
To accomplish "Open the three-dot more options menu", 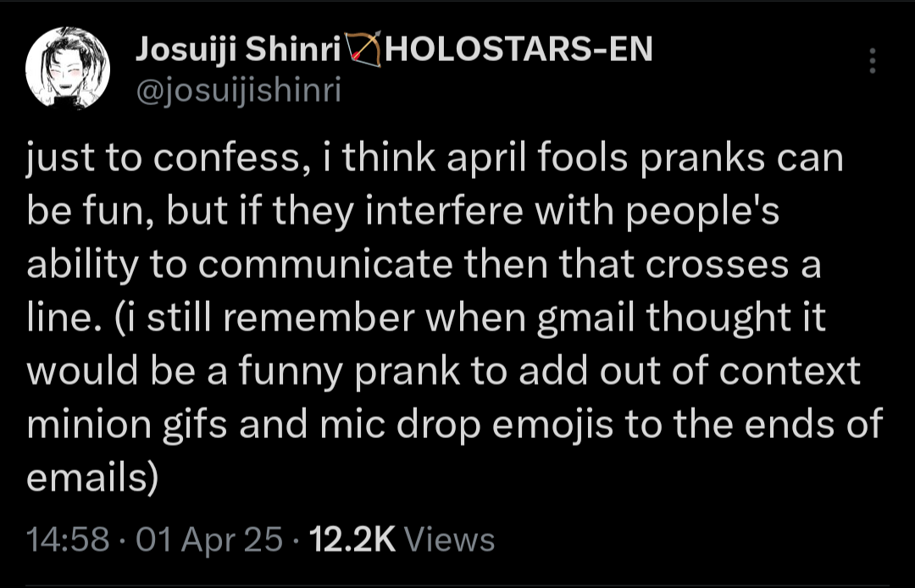I will [873, 61].
